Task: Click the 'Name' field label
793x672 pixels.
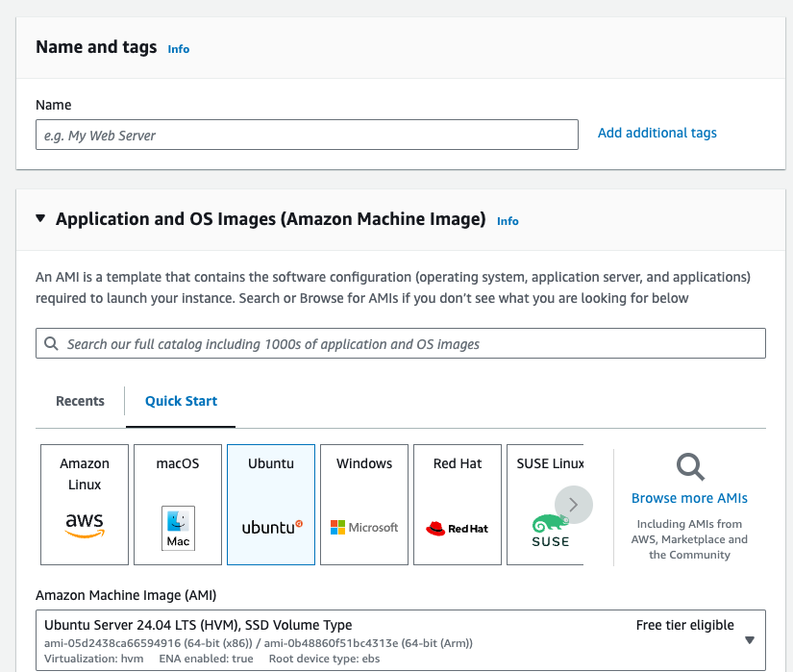Action: pos(54,105)
